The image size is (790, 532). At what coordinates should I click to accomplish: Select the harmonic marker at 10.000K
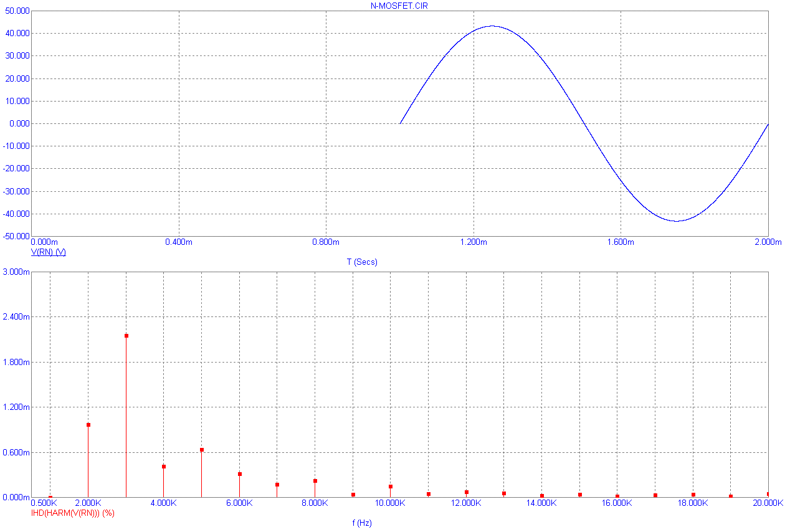point(391,487)
